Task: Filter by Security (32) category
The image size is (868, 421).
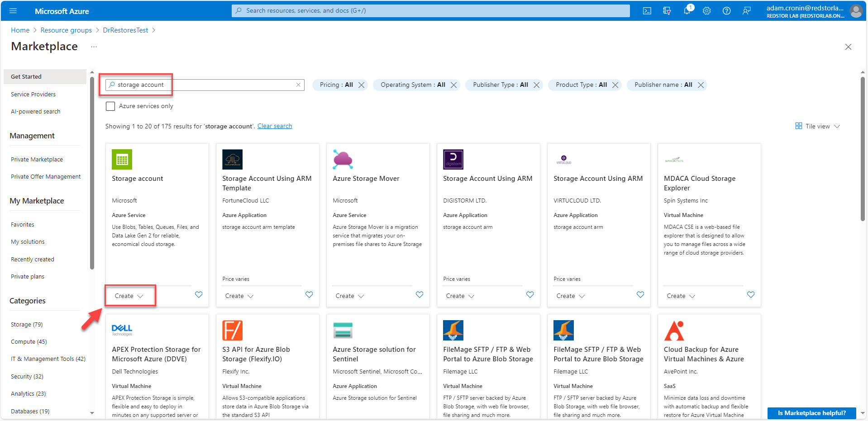Action: click(27, 377)
